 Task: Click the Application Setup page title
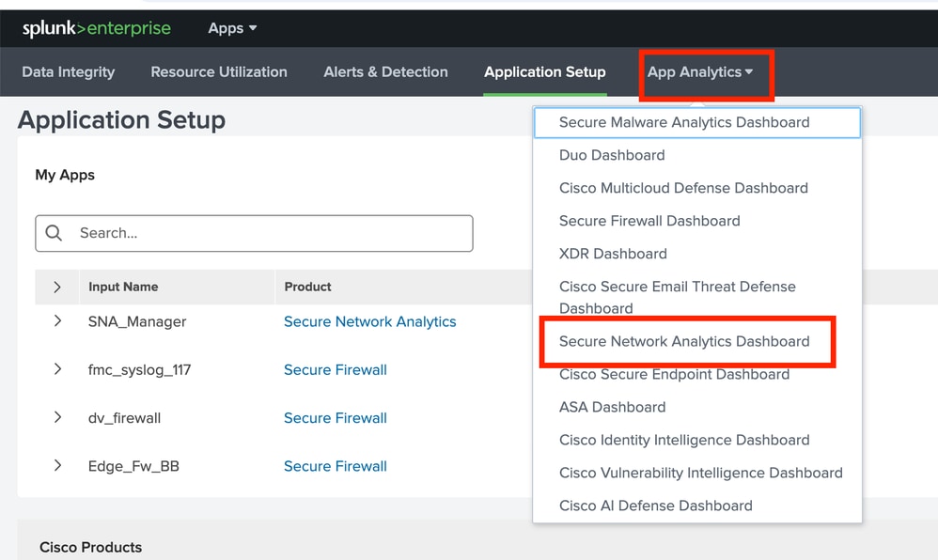click(x=121, y=119)
